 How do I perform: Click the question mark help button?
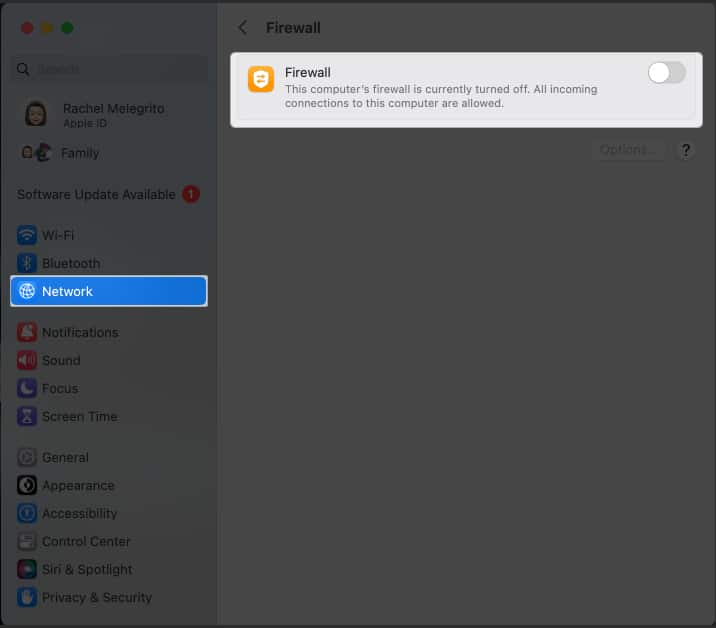(x=686, y=150)
